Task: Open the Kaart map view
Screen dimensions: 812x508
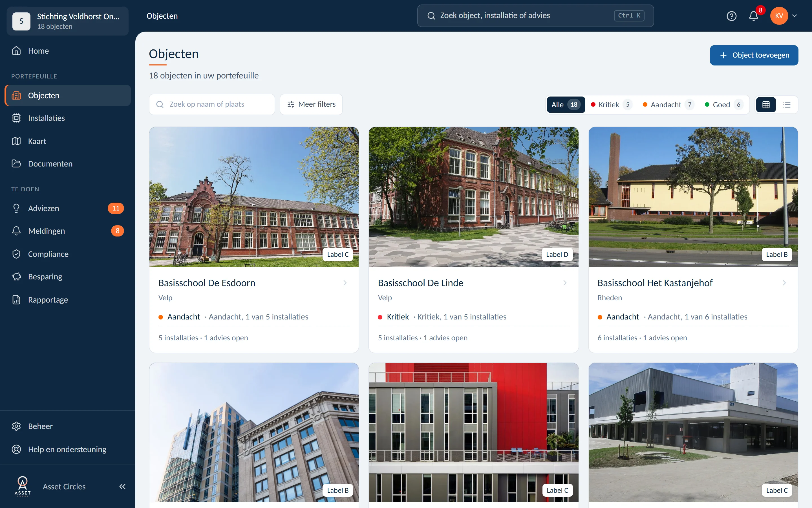Action: point(67,141)
